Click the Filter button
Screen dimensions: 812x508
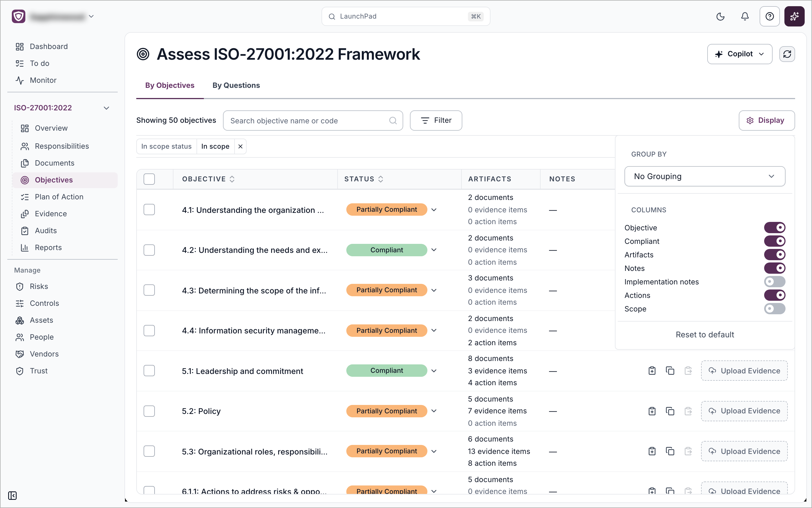(x=436, y=120)
